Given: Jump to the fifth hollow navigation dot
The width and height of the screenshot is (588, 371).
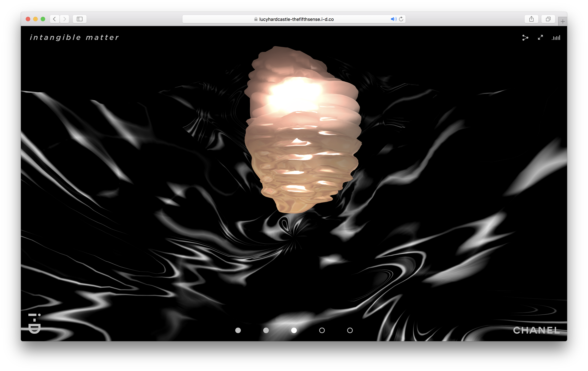Looking at the screenshot, I should [350, 330].
